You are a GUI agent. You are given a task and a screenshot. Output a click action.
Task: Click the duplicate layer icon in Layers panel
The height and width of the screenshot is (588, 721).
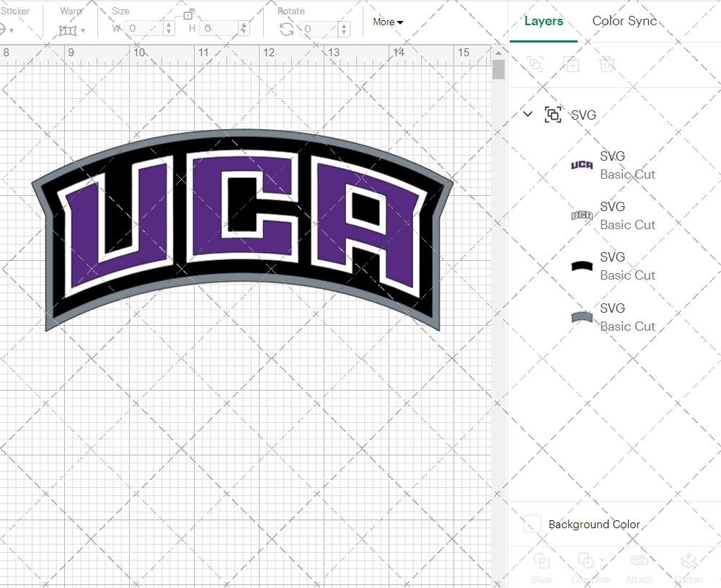[572, 64]
